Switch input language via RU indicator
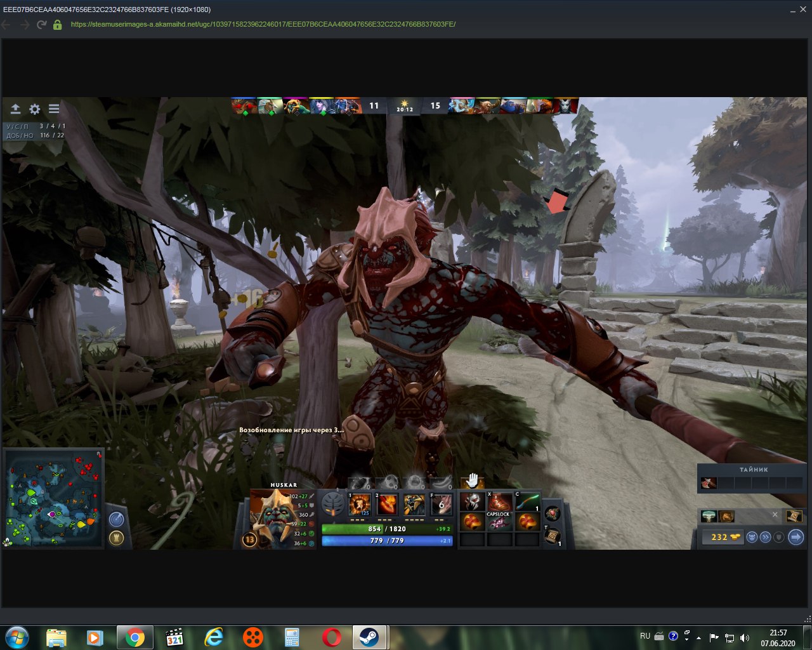The image size is (812, 650). click(x=645, y=636)
